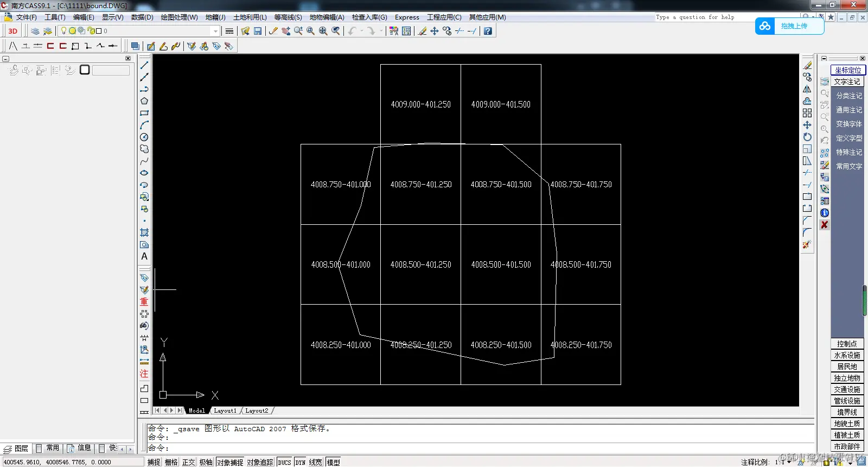868x467 pixels.
Task: Toggle 正交 ortho mode in status bar
Action: [189, 462]
